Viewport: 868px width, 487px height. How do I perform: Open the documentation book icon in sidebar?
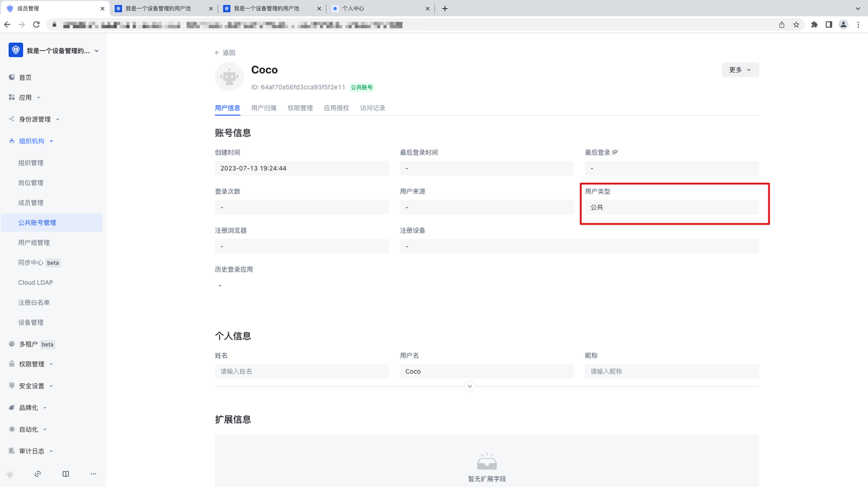(x=66, y=474)
